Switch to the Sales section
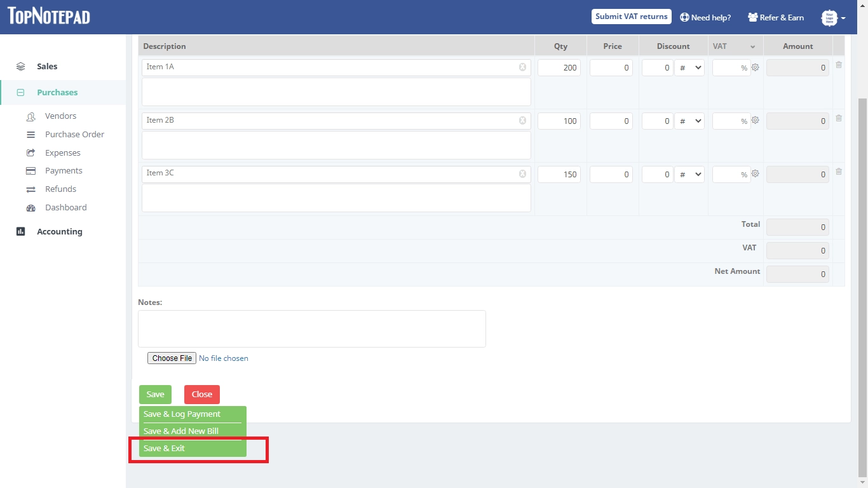Screen dimensions: 868x488 [48, 66]
